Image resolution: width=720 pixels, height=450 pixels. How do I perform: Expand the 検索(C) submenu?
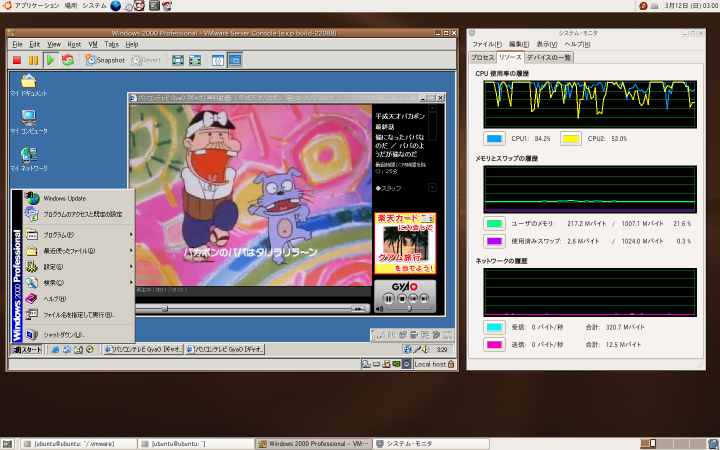click(79, 283)
